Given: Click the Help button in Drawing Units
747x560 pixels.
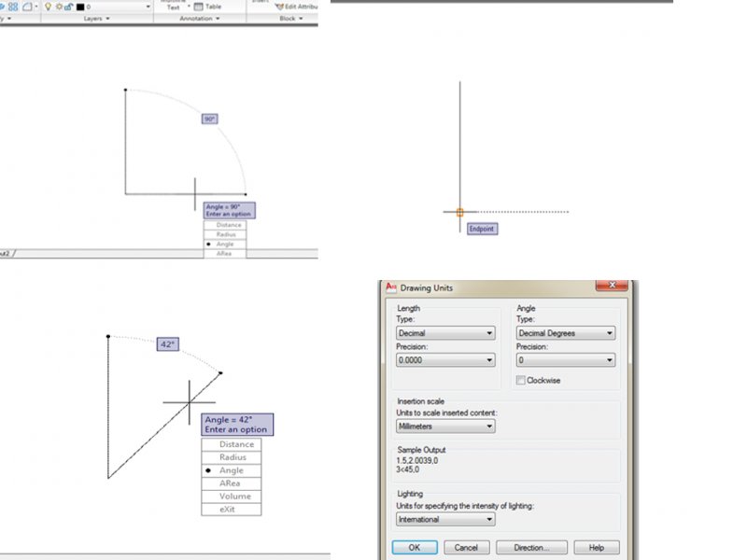Looking at the screenshot, I should pos(597,548).
